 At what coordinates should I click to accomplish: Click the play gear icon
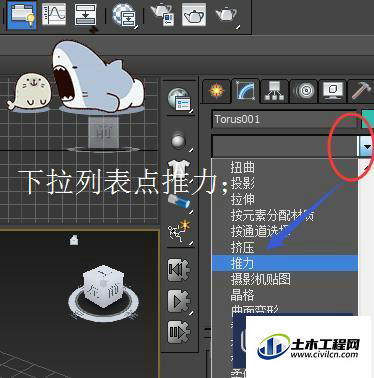179,301
